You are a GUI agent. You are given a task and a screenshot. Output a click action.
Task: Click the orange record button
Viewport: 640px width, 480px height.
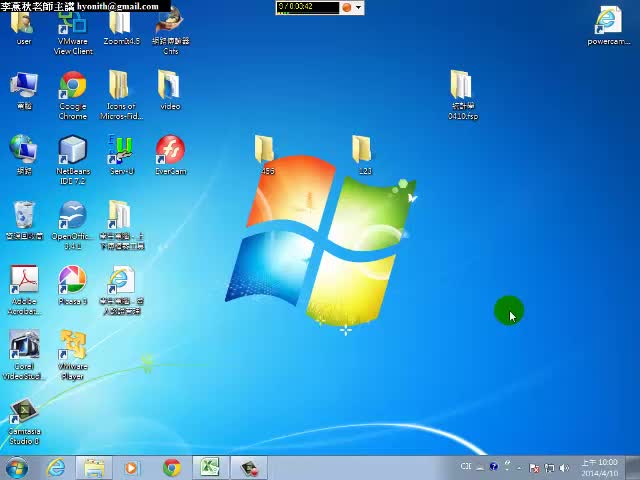pyautogui.click(x=347, y=7)
